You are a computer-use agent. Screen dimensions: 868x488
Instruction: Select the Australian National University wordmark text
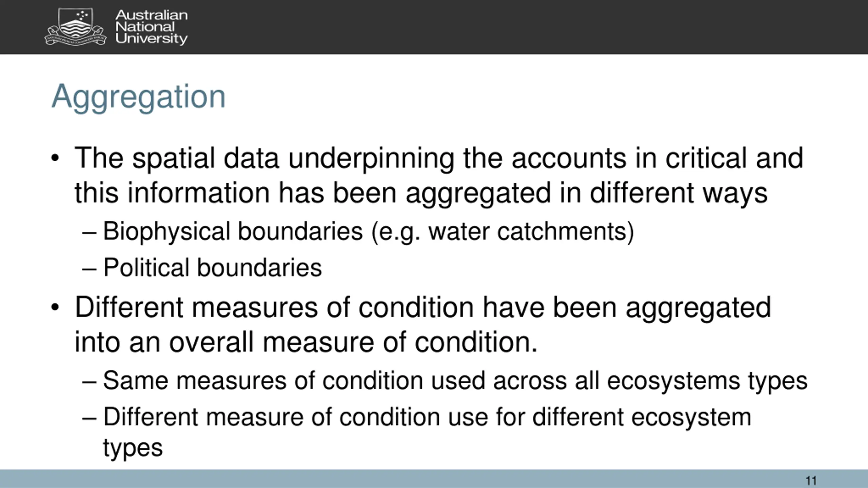click(x=151, y=27)
